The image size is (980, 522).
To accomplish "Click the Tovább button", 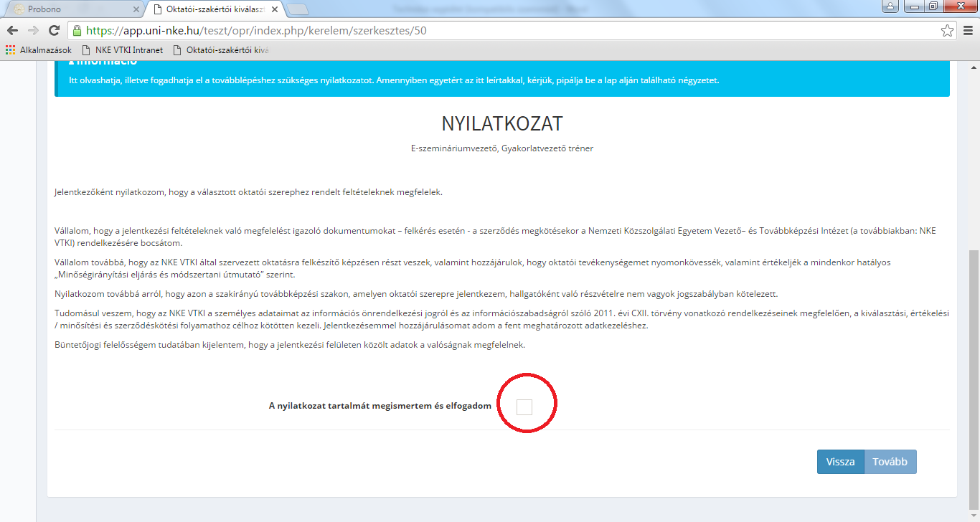I will point(890,462).
